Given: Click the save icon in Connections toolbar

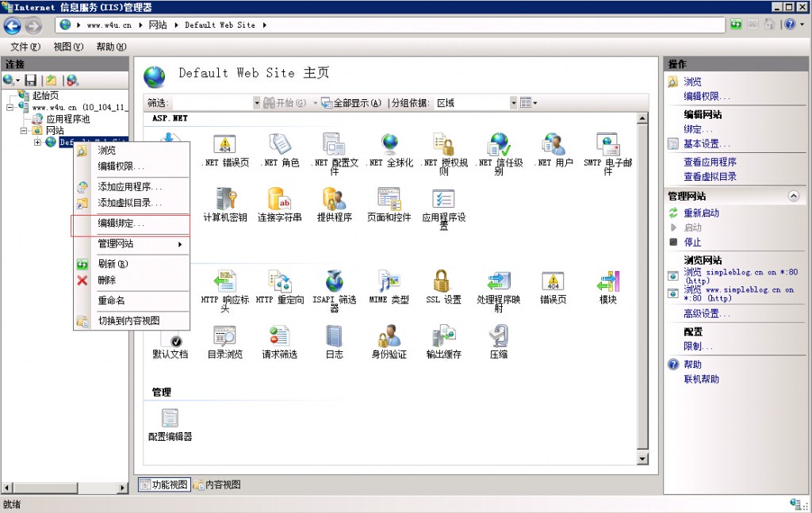Looking at the screenshot, I should [31, 80].
